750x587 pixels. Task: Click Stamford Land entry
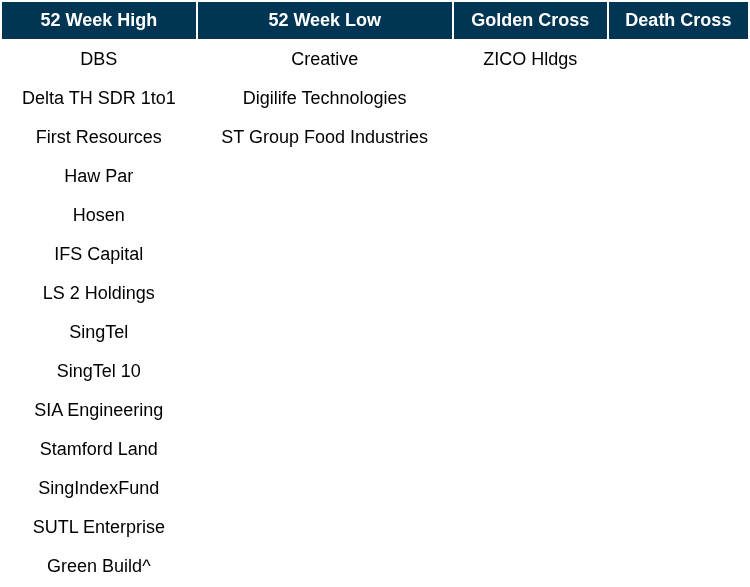coord(99,449)
